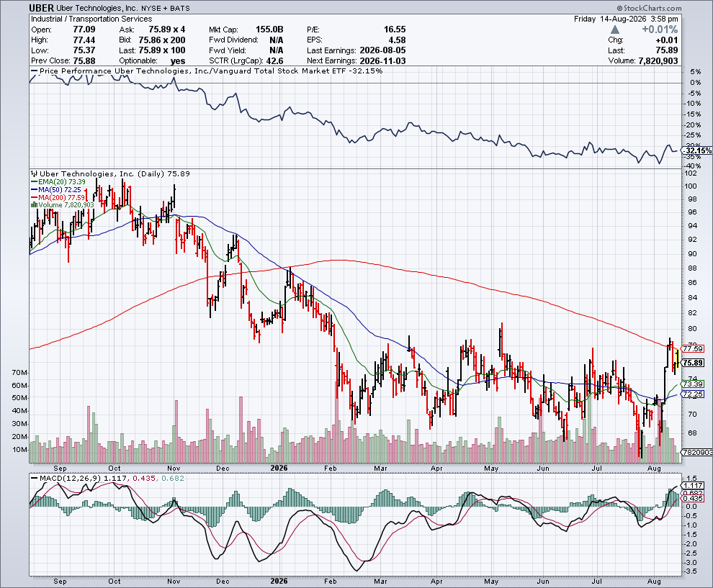Click the Optionable value yes

(178, 61)
